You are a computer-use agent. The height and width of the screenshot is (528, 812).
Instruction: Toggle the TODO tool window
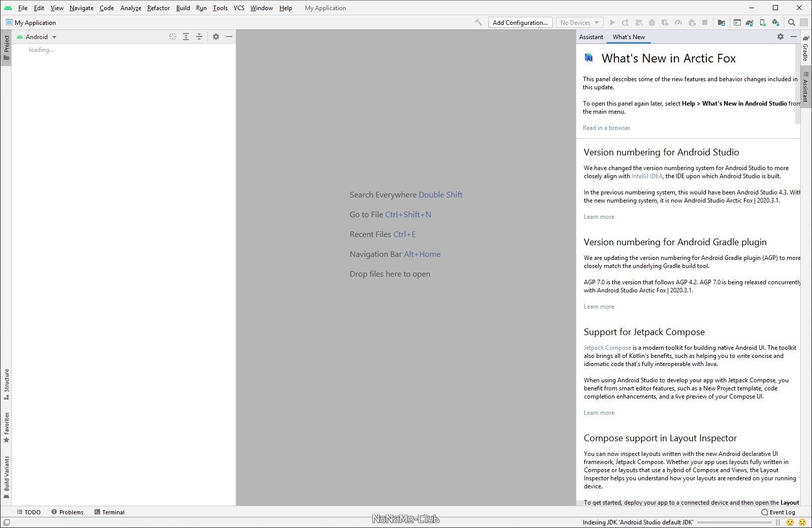click(x=28, y=512)
